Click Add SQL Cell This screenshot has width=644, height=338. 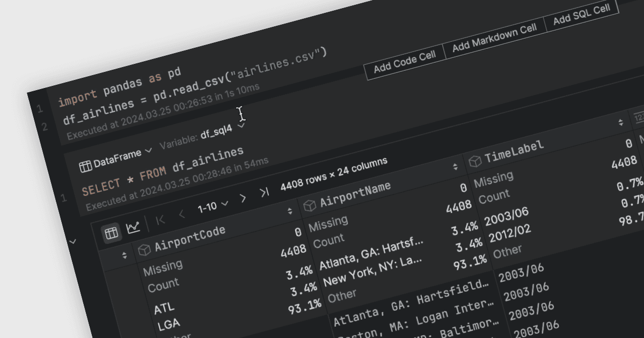pos(582,15)
